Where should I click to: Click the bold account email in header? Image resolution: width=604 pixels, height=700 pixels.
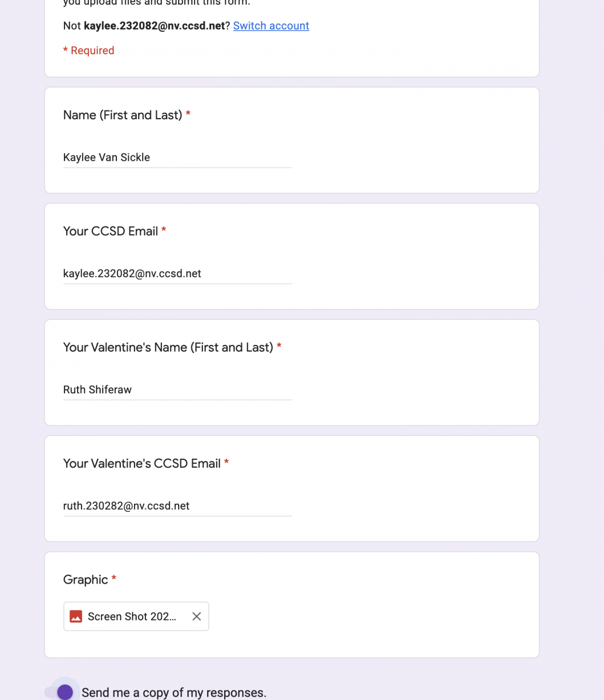tap(154, 26)
